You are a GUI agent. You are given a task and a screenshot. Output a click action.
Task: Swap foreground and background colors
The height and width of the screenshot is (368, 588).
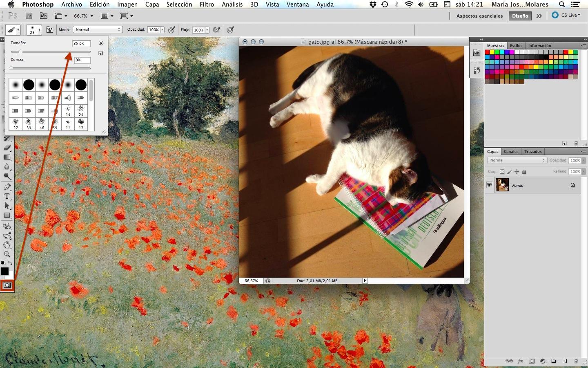10,263
